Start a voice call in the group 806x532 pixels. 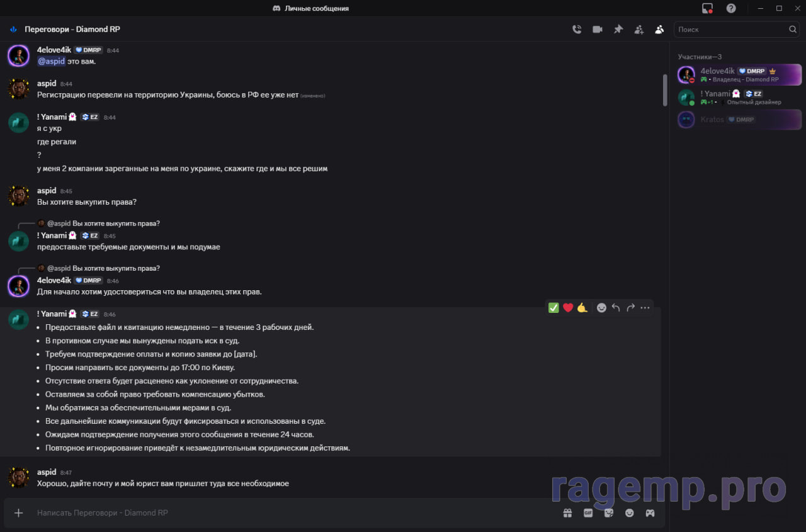pyautogui.click(x=576, y=30)
